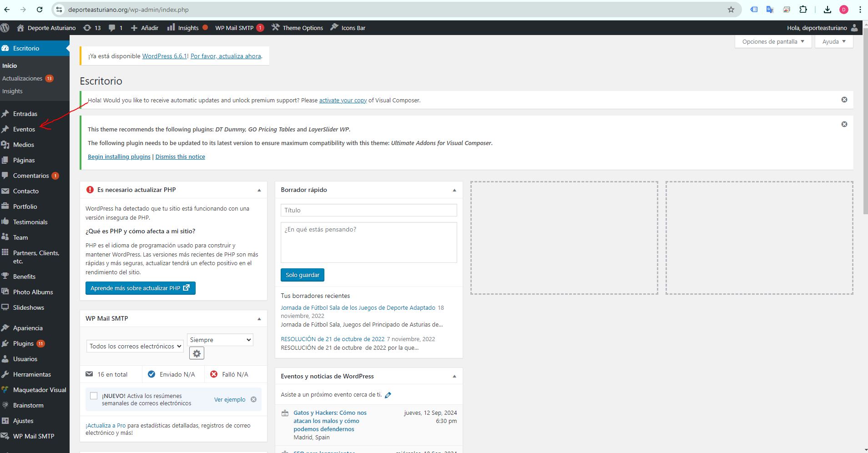This screenshot has height=453, width=868.
Task: Dismiss the theme recommended plugins notice
Action: click(844, 124)
